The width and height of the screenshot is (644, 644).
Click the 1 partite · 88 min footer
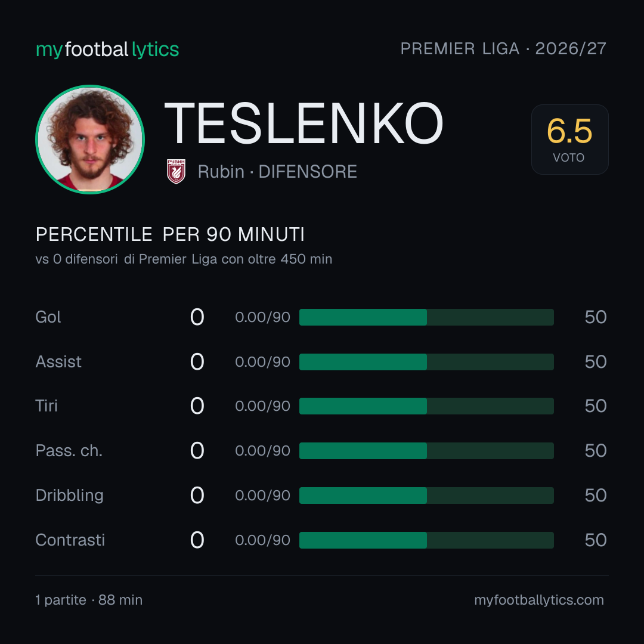pyautogui.click(x=89, y=600)
